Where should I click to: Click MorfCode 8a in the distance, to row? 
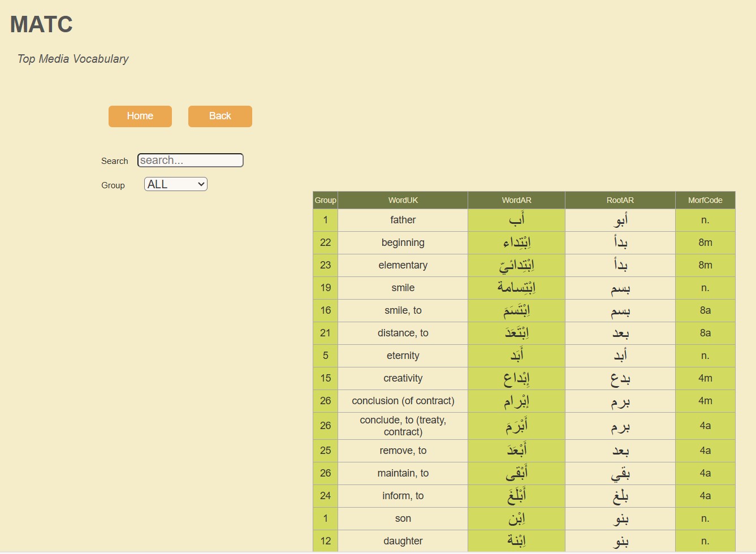click(x=705, y=333)
